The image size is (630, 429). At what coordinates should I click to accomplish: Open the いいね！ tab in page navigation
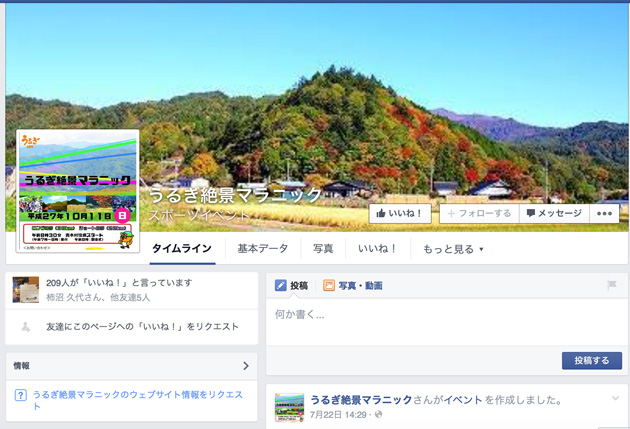click(378, 248)
